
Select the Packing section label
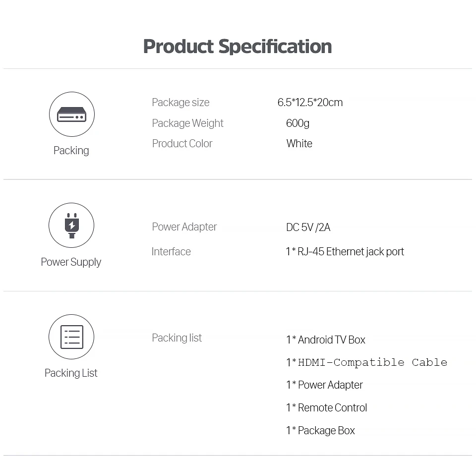pos(71,151)
